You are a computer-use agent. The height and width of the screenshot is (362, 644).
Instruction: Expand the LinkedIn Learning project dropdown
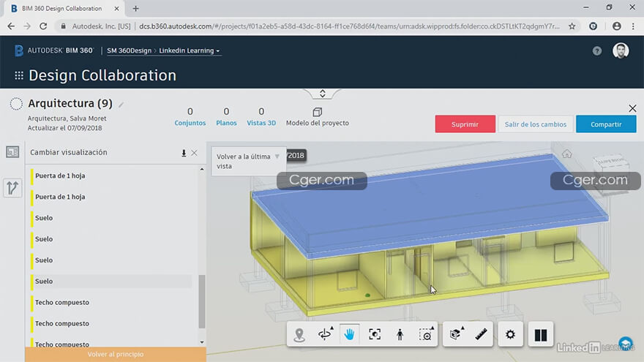[x=190, y=50]
